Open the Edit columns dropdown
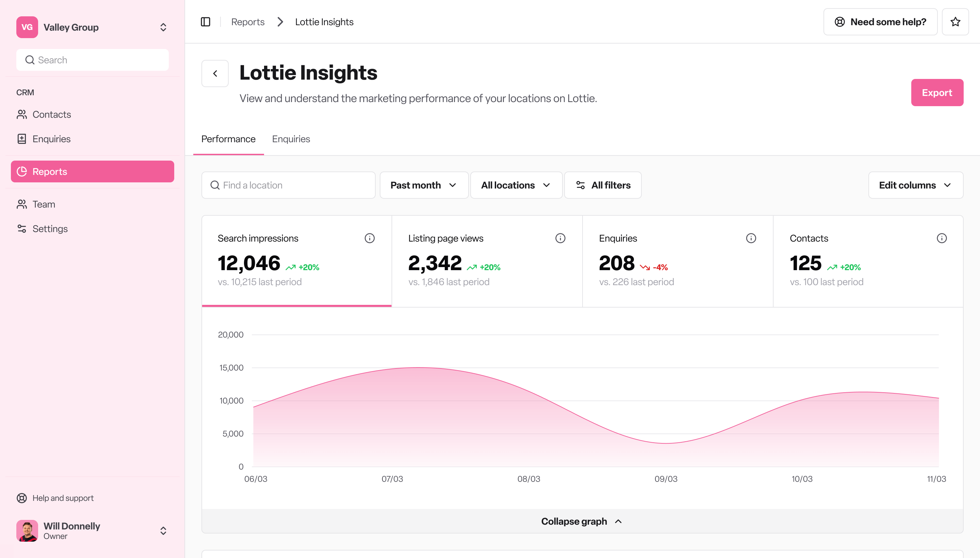 (915, 185)
